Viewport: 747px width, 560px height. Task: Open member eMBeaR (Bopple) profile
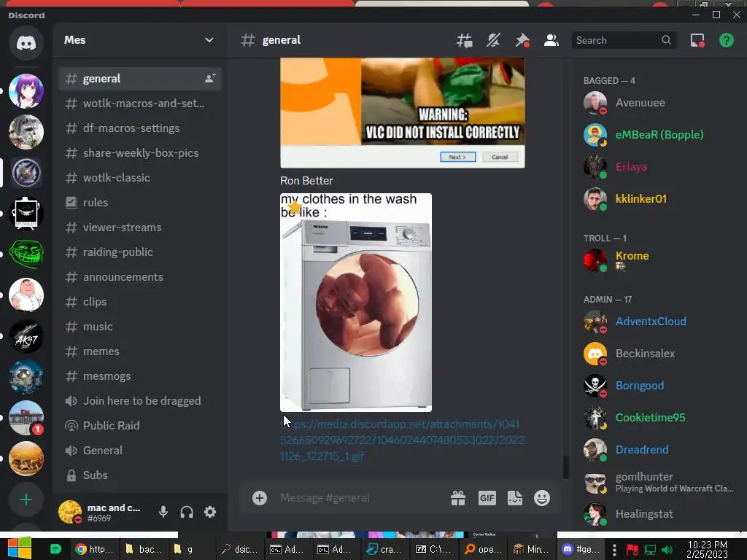pyautogui.click(x=659, y=135)
